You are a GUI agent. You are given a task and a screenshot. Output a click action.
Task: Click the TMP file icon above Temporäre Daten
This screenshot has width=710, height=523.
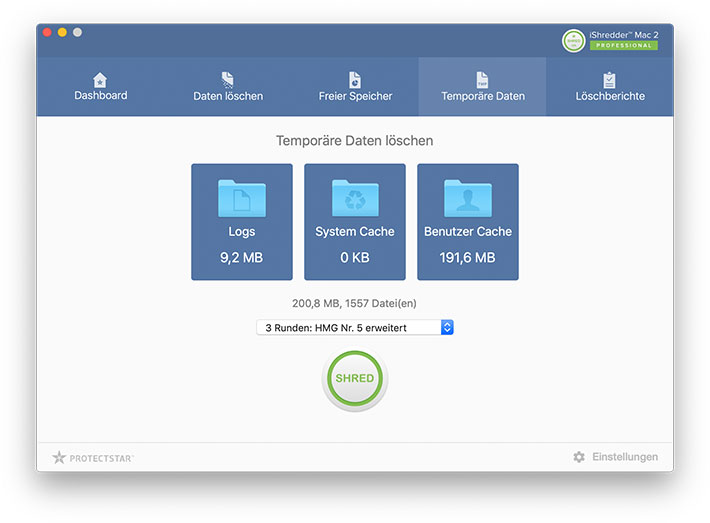click(x=482, y=80)
